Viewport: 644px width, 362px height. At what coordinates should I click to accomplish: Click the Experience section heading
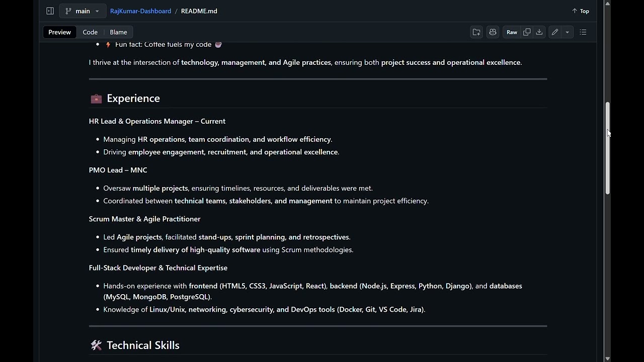tap(133, 99)
